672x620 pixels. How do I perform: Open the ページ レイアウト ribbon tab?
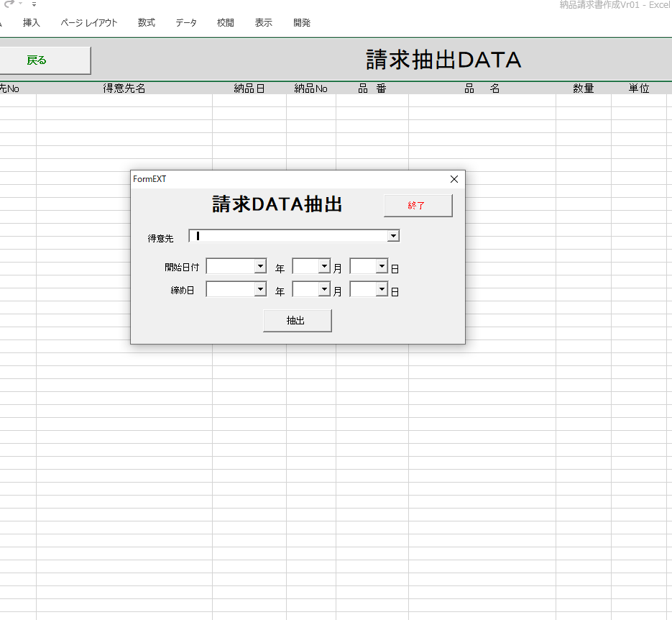[88, 23]
